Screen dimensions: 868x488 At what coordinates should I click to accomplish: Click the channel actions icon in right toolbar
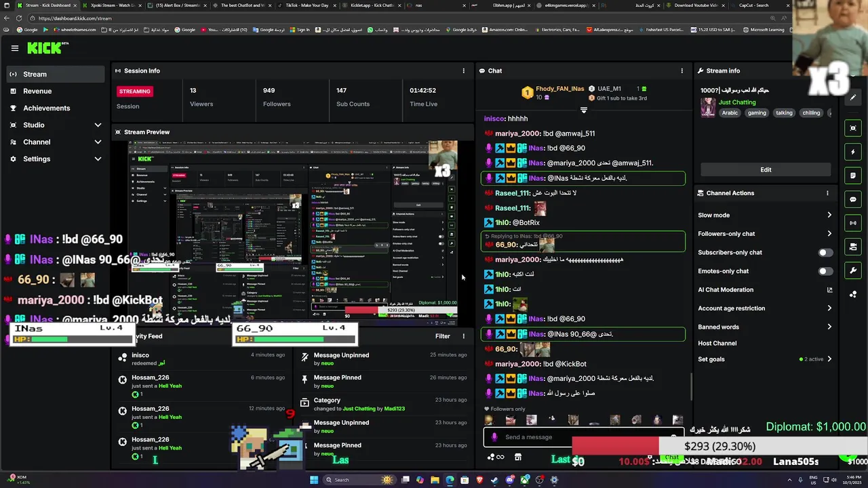click(853, 247)
